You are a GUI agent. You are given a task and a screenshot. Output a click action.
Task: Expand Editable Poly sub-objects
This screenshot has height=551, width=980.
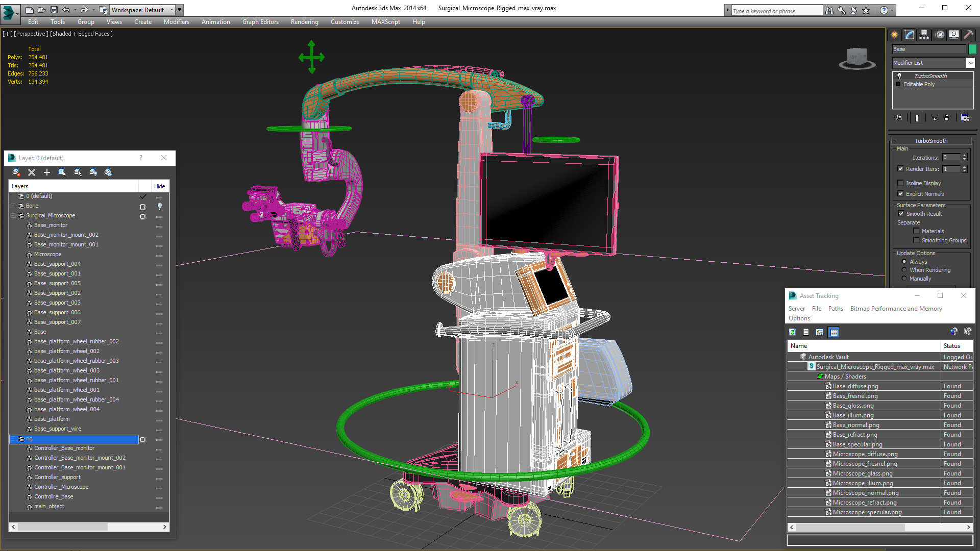click(898, 84)
